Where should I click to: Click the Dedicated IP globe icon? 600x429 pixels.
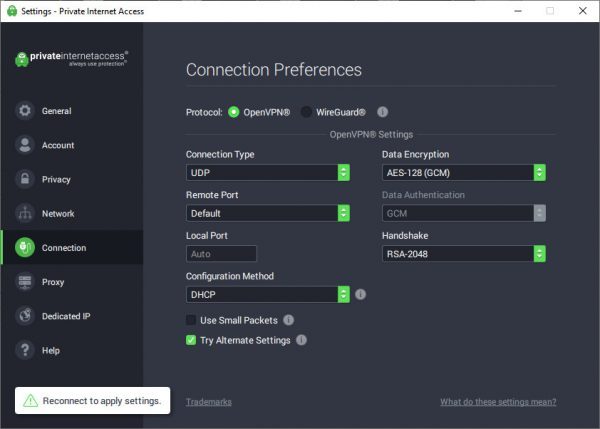(x=25, y=316)
